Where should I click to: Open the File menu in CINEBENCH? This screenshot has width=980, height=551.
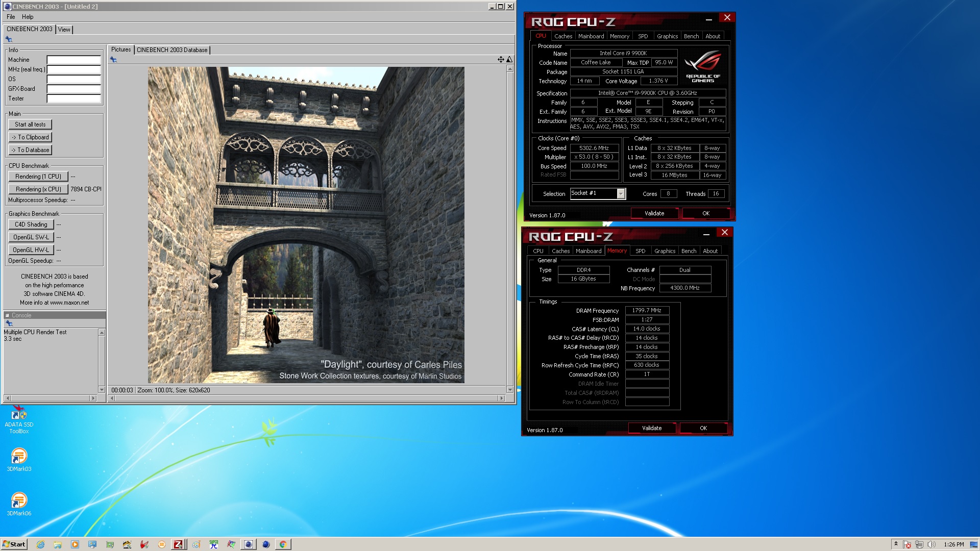tap(11, 17)
